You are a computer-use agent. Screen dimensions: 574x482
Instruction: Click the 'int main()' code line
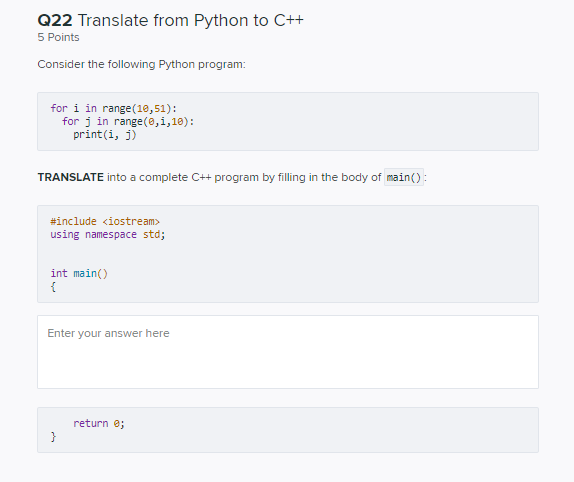79,273
